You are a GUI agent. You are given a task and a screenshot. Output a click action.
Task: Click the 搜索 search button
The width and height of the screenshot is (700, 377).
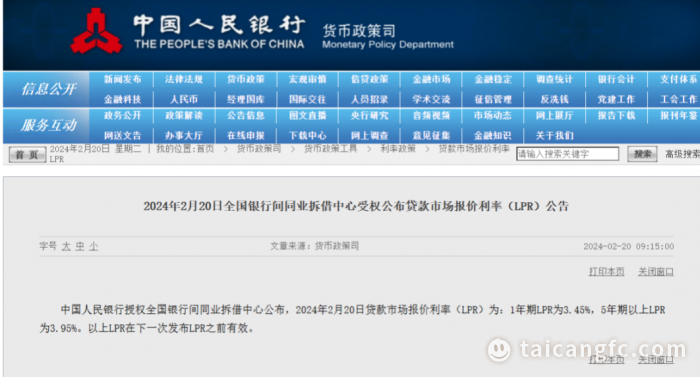[x=642, y=154]
